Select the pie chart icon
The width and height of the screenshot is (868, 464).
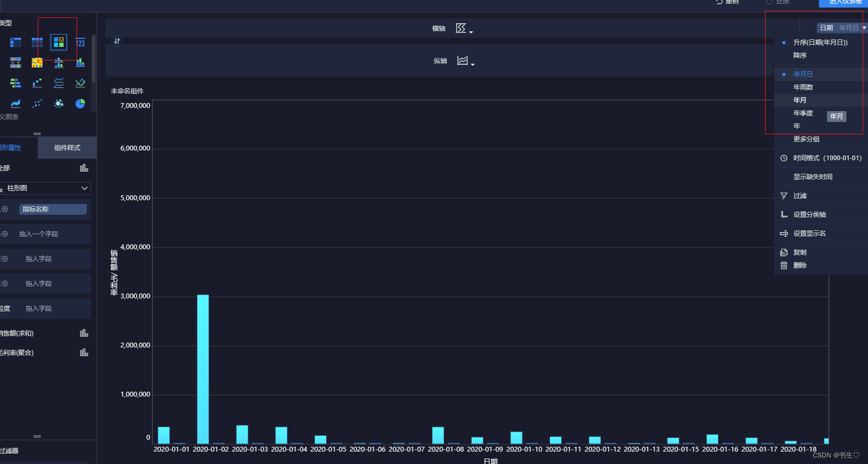[80, 104]
